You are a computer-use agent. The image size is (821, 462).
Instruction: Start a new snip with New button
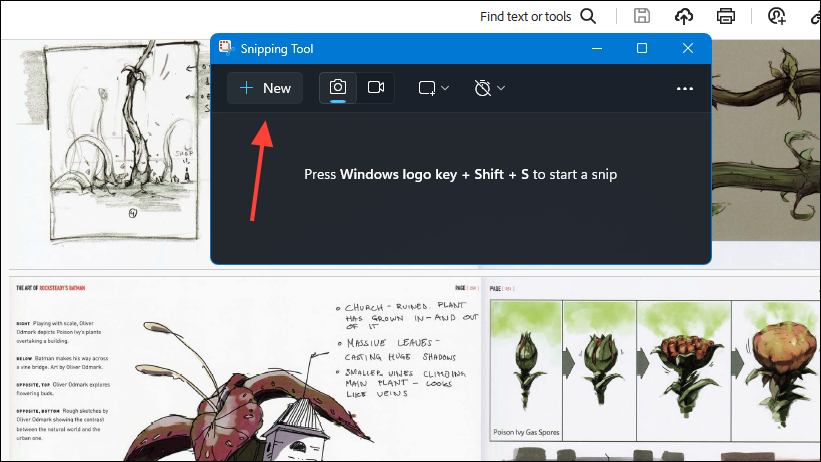(265, 88)
